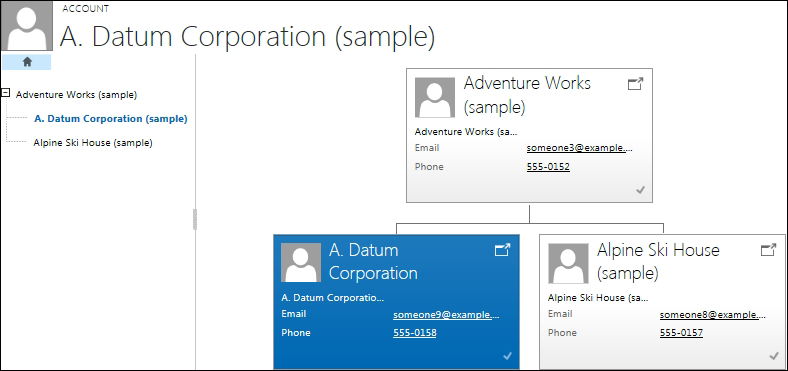Toggle the checkmark on the A. Datum tile

coord(507,356)
